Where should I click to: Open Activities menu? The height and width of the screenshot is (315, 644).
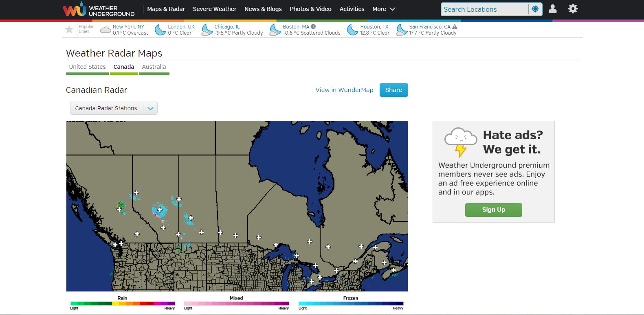click(352, 9)
